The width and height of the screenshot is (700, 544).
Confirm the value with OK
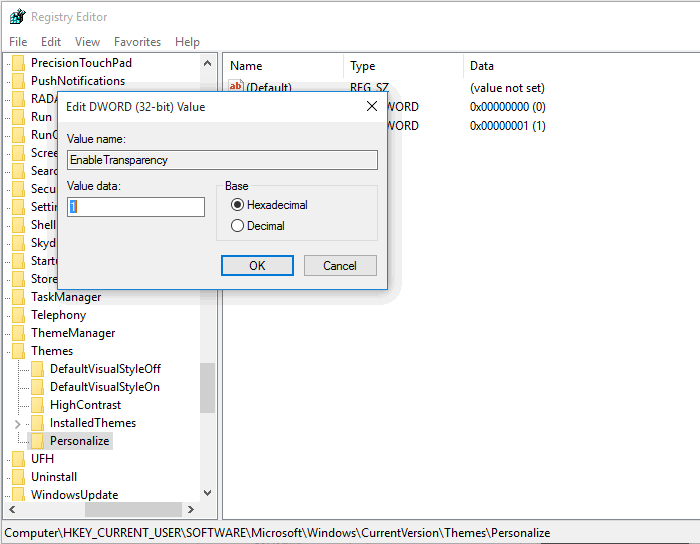pos(258,266)
